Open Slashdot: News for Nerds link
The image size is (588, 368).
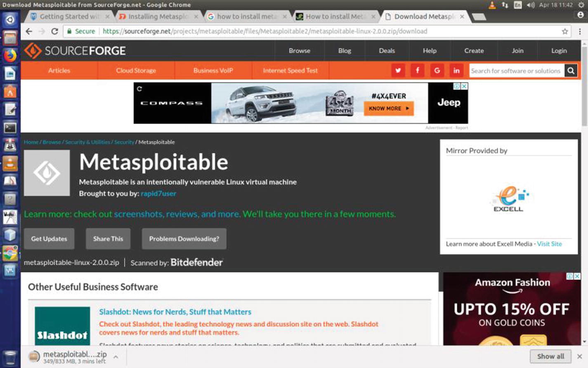(x=175, y=312)
